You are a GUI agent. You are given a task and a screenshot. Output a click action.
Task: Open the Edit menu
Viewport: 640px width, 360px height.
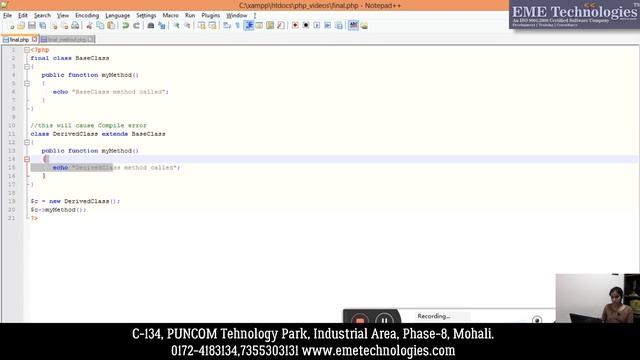coord(23,16)
